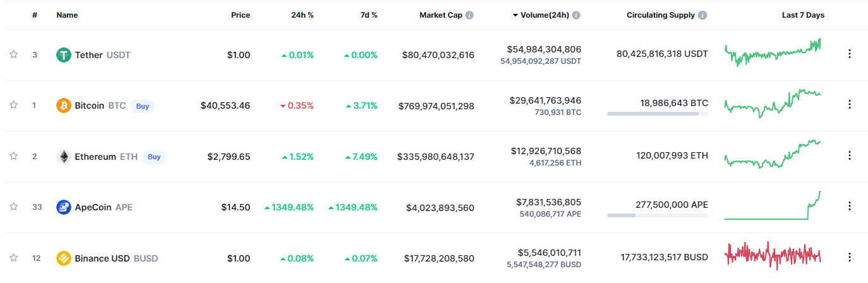Click the ApeCoin blue logo icon
Viewport: 868px width, 283px height.
pos(63,207)
